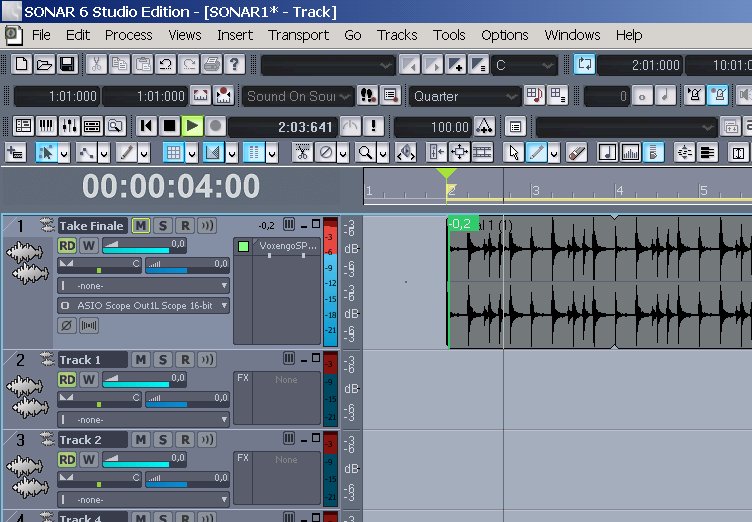Mute Track 1
This screenshot has height=522, width=752.
pyautogui.click(x=141, y=359)
